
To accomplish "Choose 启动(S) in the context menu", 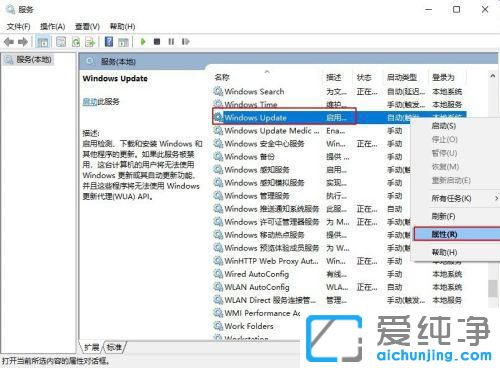I will click(x=444, y=126).
